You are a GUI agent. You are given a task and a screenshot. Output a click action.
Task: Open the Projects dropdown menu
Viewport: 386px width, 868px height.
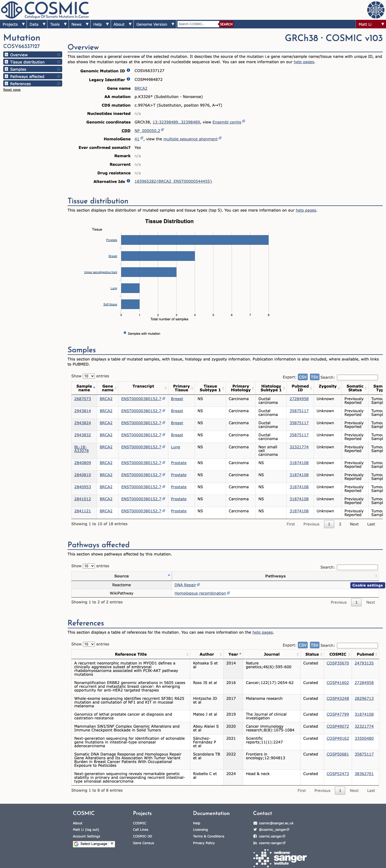coord(13,24)
